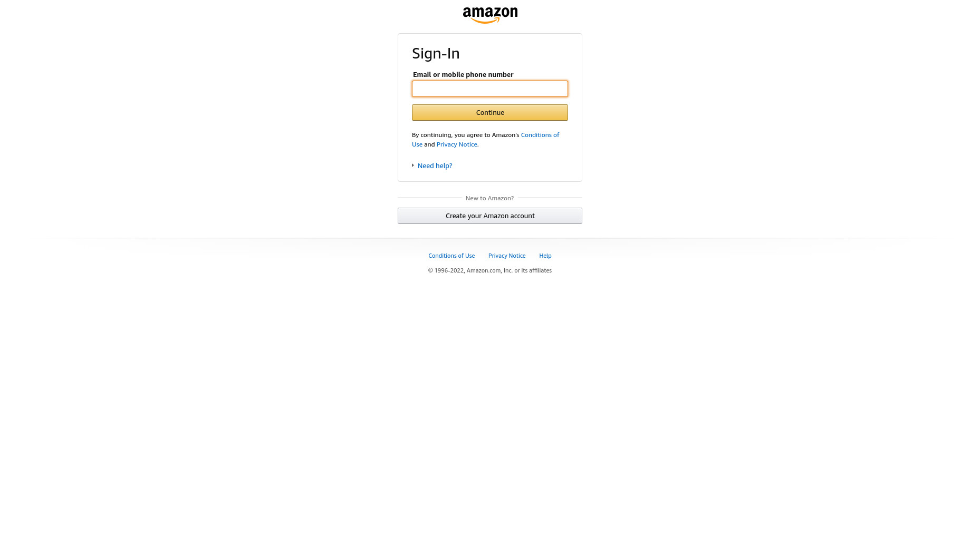This screenshot has width=980, height=555.
Task: Click the 'New to Amazon?' divider text
Action: click(x=489, y=198)
